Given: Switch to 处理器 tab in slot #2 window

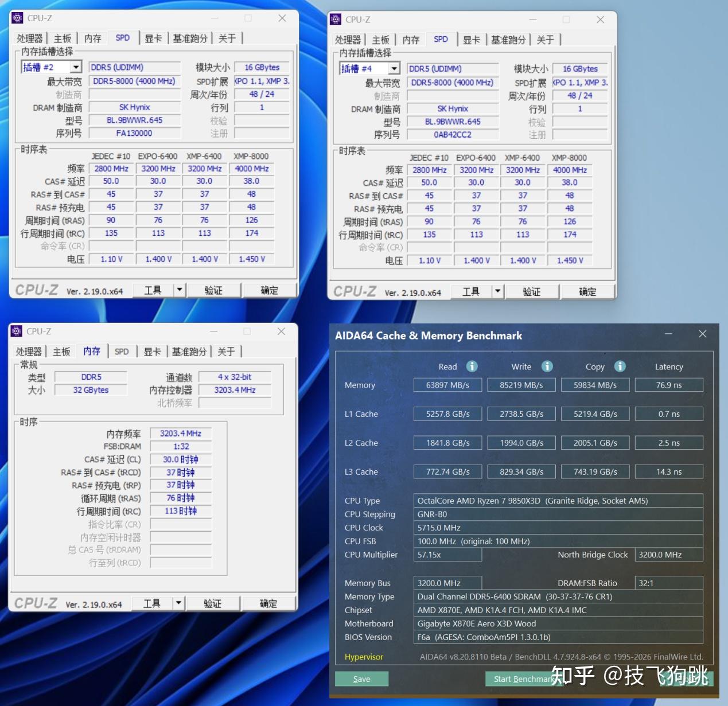Looking at the screenshot, I should tap(30, 38).
